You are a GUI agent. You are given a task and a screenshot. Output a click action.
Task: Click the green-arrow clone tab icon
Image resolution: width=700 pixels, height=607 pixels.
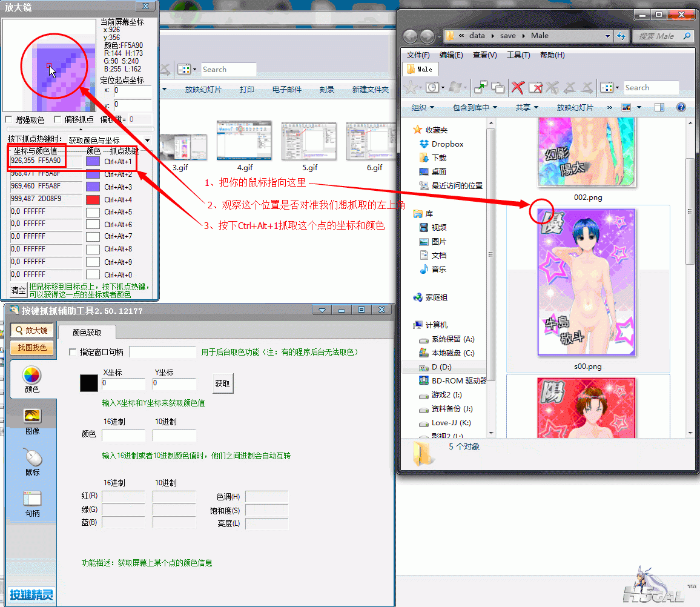point(480,87)
